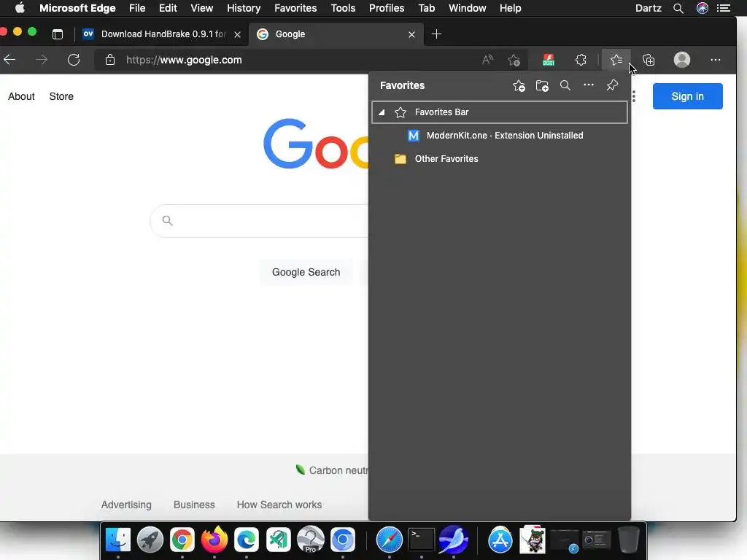The width and height of the screenshot is (747, 560).
Task: Open Control Center list icon
Action: point(724,8)
